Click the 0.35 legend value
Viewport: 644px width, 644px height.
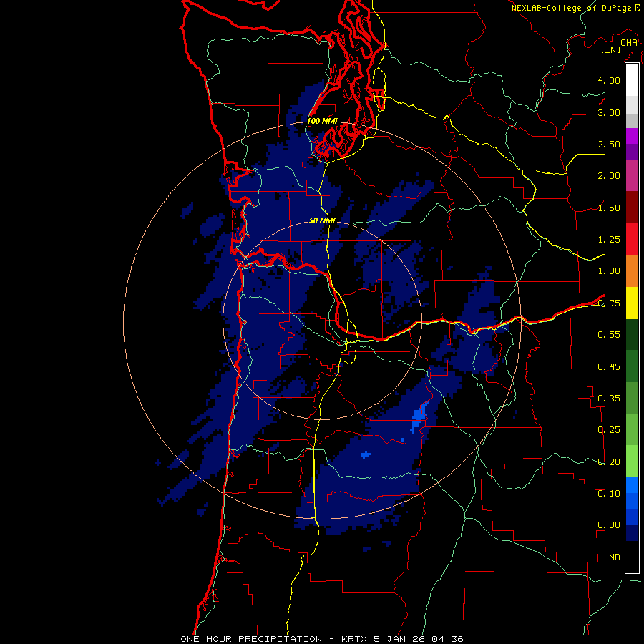(609, 399)
